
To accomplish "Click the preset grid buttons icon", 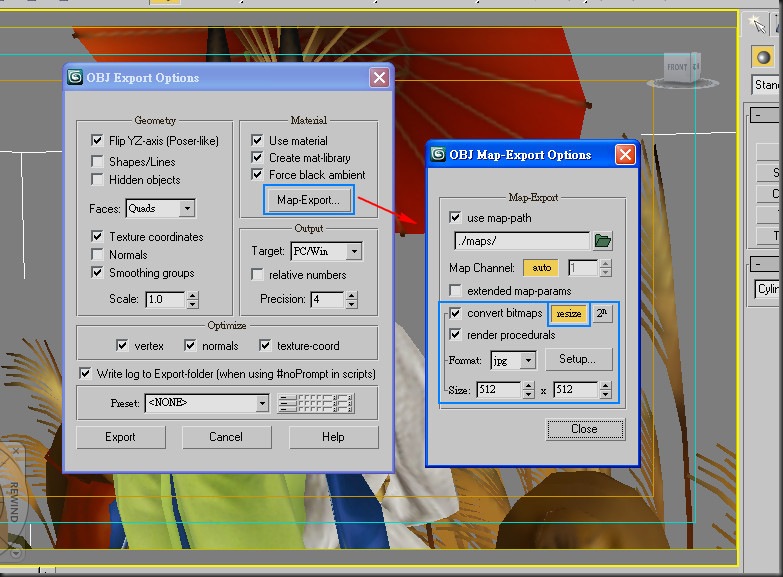I will (316, 403).
